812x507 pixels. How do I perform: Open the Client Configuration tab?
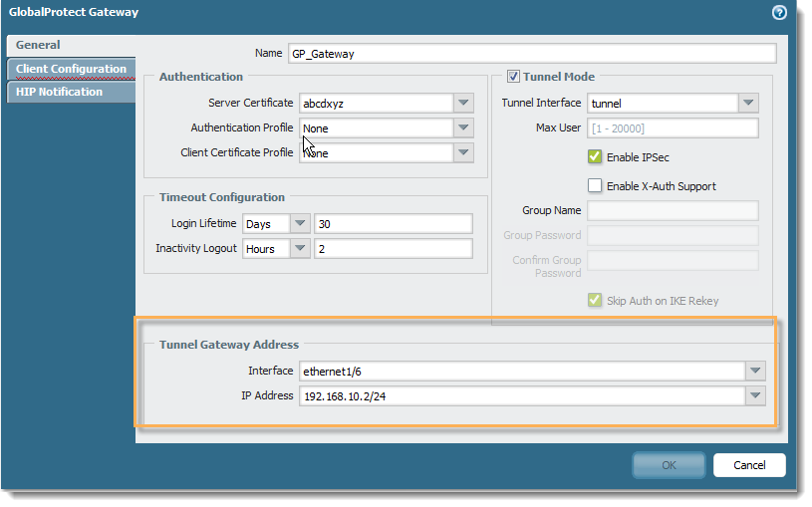click(x=71, y=69)
